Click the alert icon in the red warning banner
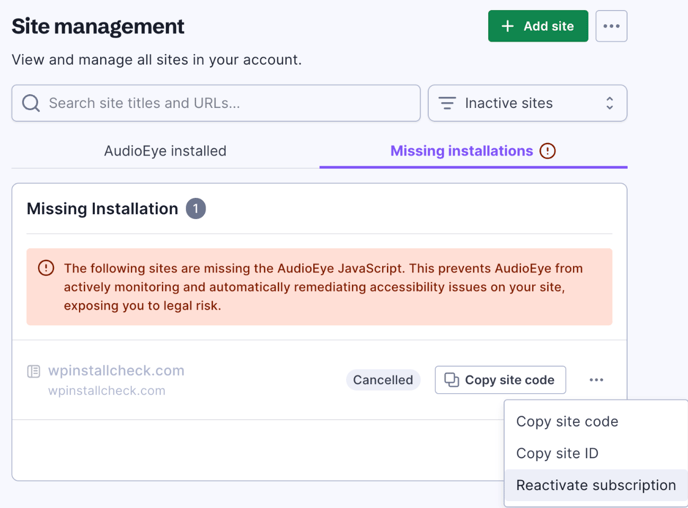The image size is (688, 508). [46, 268]
